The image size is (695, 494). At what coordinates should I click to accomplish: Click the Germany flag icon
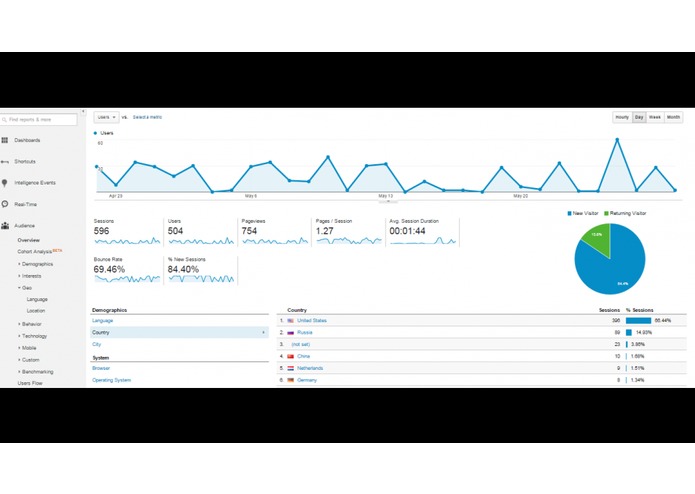(x=290, y=380)
